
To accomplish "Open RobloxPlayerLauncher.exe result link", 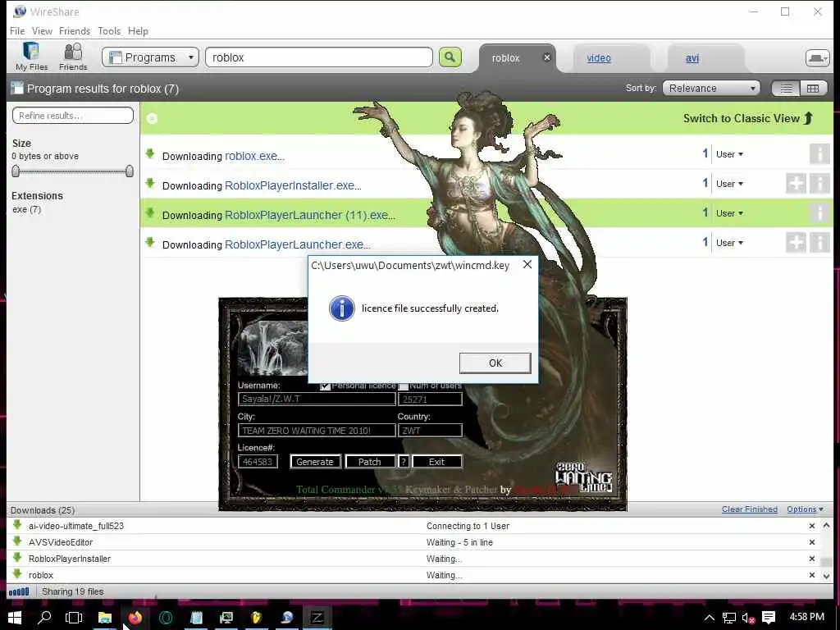I will (297, 244).
